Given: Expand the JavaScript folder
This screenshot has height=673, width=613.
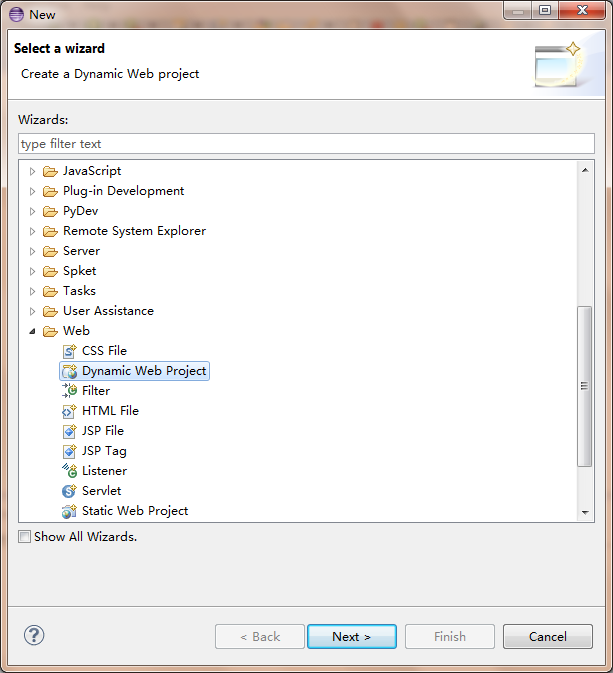Looking at the screenshot, I should click(x=32, y=171).
